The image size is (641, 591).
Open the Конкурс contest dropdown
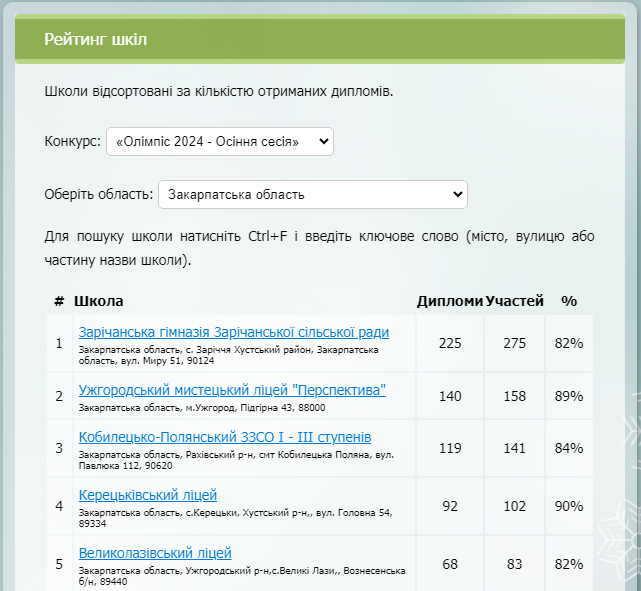[x=219, y=142]
